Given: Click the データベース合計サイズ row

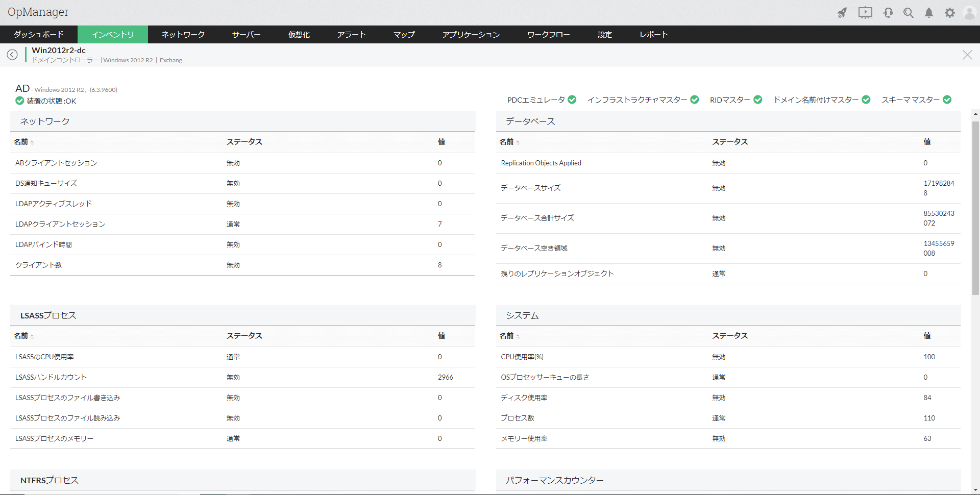Looking at the screenshot, I should 728,218.
